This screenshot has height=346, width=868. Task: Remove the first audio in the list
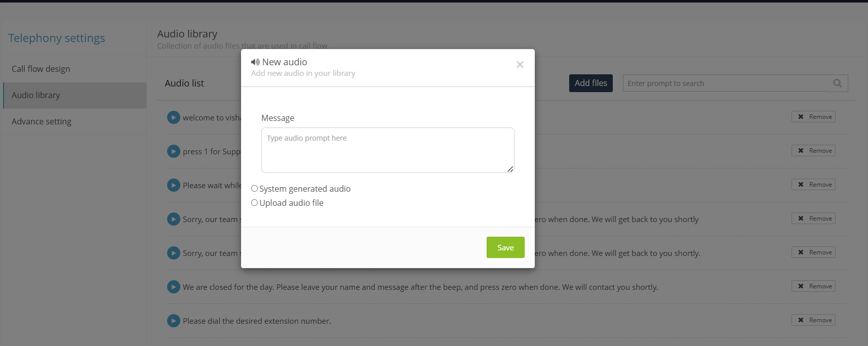pos(813,117)
